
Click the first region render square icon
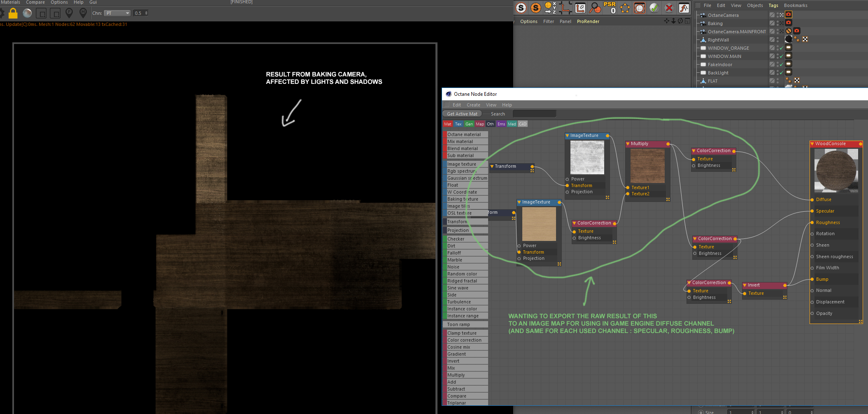(41, 14)
